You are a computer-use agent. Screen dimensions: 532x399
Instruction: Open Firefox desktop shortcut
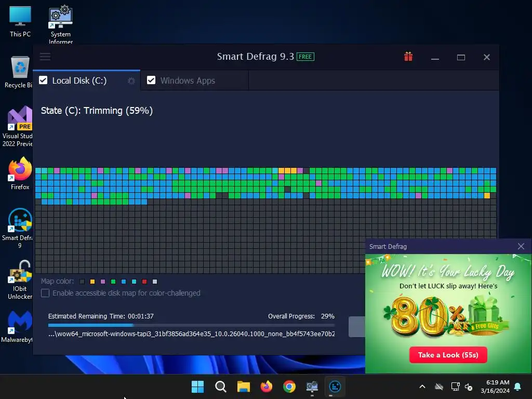point(20,174)
